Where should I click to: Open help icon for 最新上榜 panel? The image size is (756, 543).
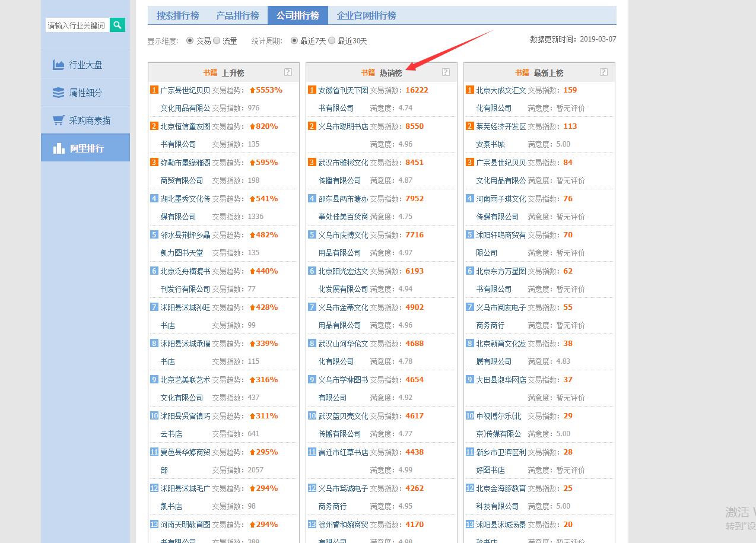point(603,72)
